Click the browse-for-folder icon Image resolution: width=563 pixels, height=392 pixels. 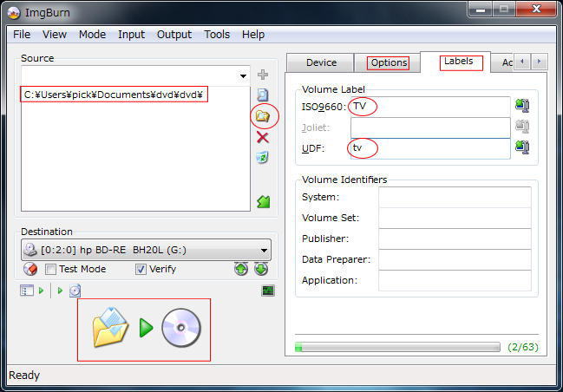[263, 116]
